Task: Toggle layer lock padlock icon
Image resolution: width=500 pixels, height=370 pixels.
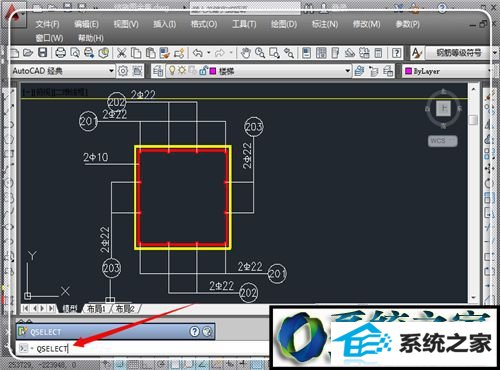Action: (203, 71)
